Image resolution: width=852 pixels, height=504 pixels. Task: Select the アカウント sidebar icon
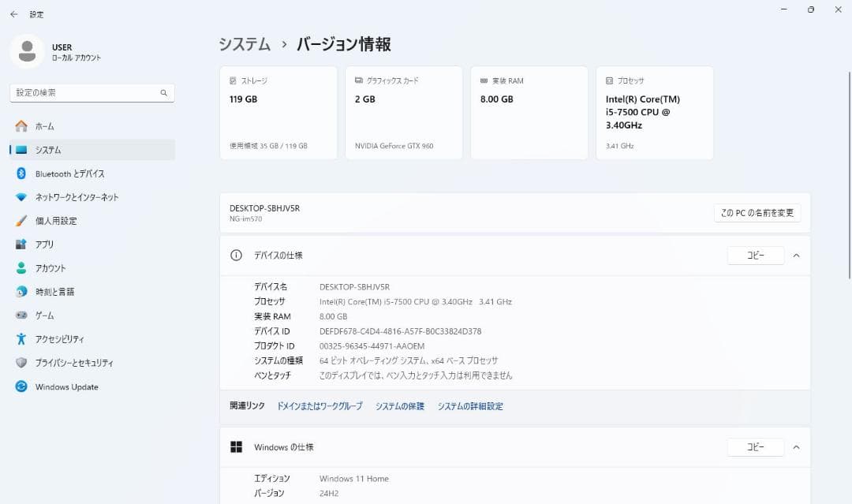[20, 267]
